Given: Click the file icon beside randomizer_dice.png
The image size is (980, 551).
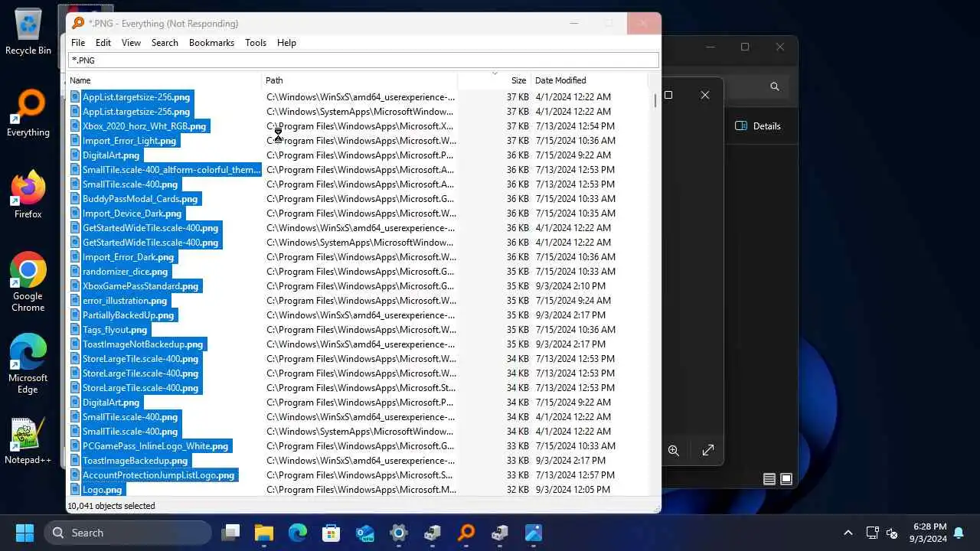Looking at the screenshot, I should (75, 272).
